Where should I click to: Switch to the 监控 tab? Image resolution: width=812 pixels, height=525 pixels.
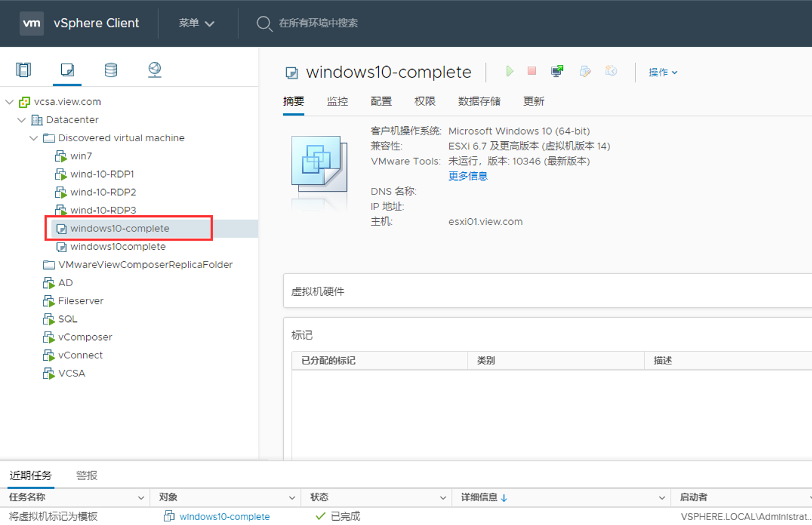(337, 101)
